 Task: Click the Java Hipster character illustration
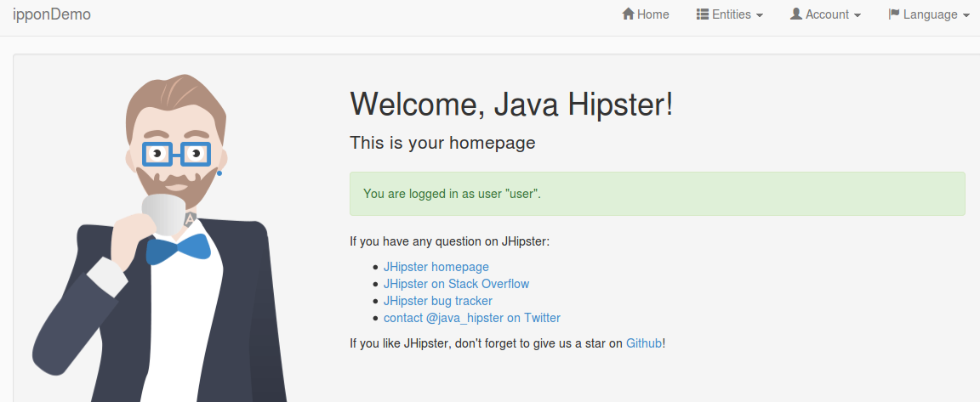tap(170, 255)
